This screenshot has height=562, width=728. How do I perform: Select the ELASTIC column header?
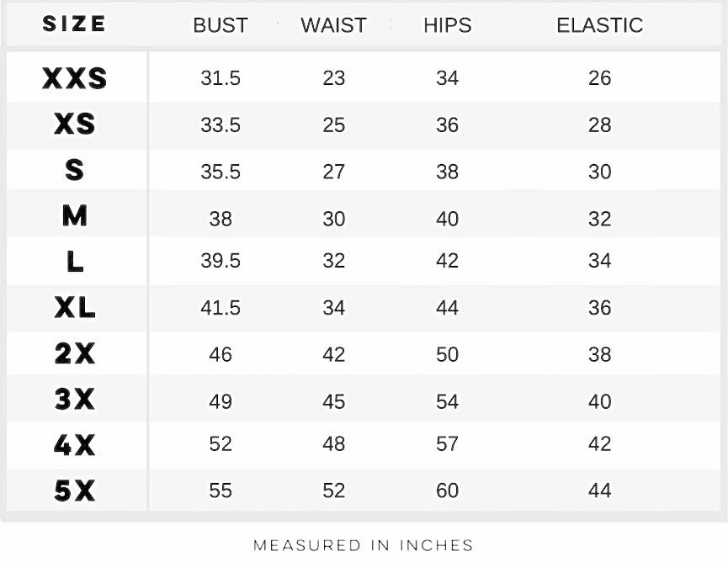(x=599, y=25)
